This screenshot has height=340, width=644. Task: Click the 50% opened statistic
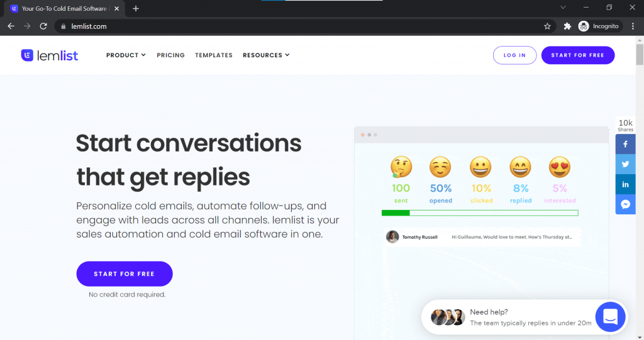click(440, 194)
